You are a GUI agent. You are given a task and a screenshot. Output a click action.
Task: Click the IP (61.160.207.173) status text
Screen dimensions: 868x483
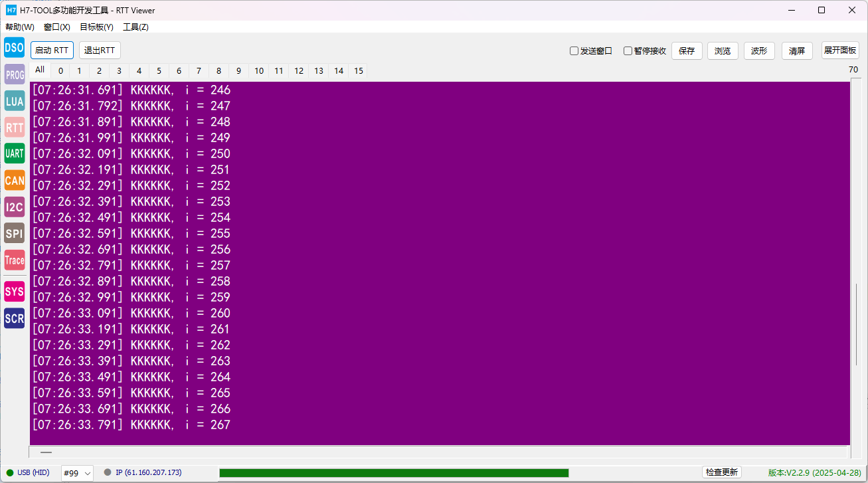148,472
